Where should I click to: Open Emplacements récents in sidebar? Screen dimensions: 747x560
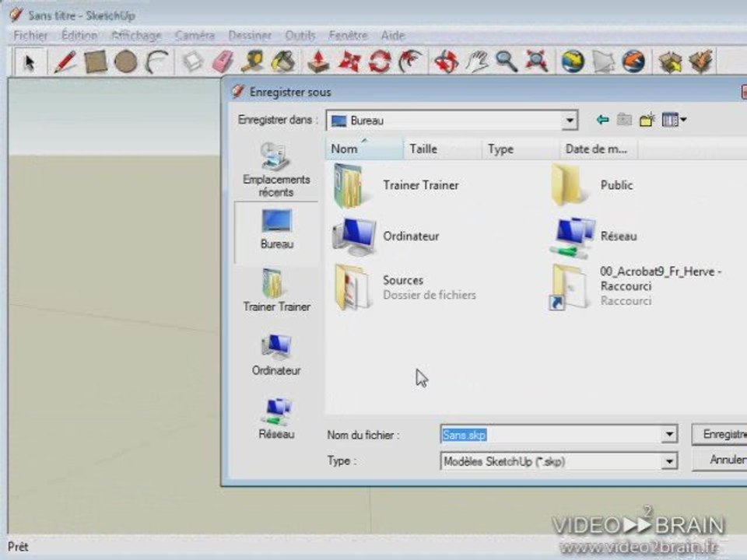coord(276,170)
